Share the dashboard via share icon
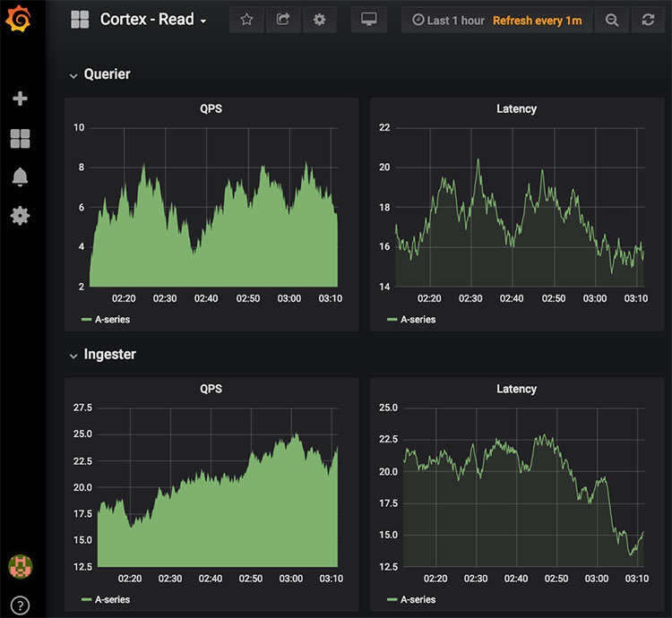Image resolution: width=672 pixels, height=618 pixels. coord(283,20)
